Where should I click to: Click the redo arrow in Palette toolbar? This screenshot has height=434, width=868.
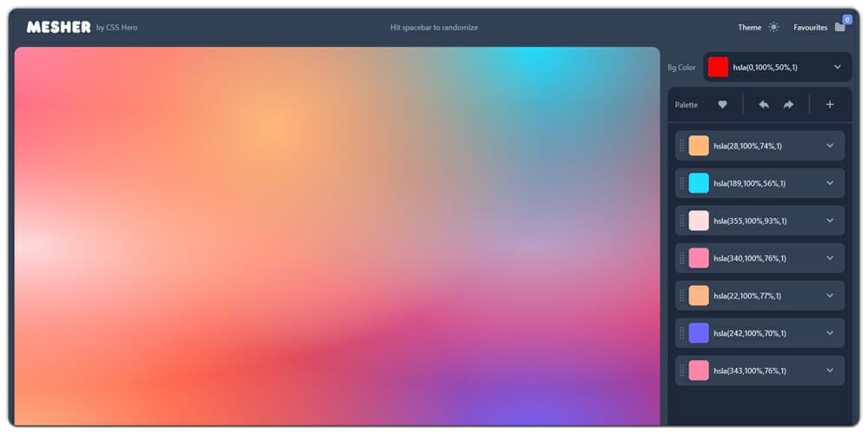coord(788,105)
